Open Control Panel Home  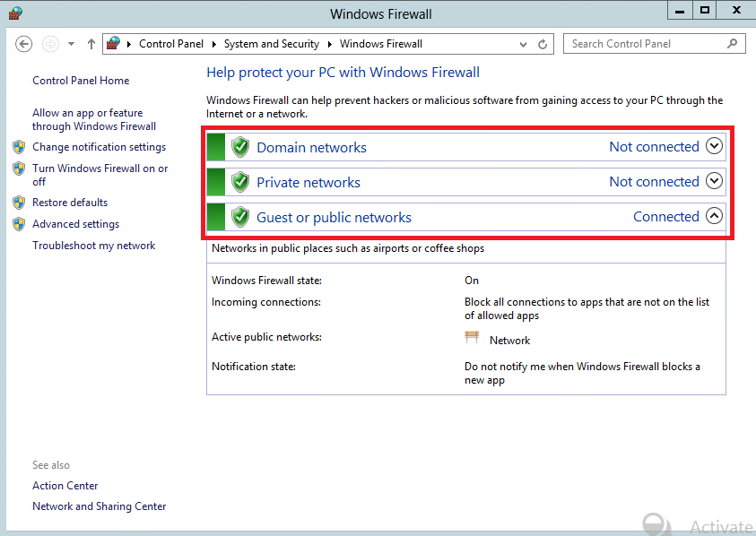[x=81, y=81]
